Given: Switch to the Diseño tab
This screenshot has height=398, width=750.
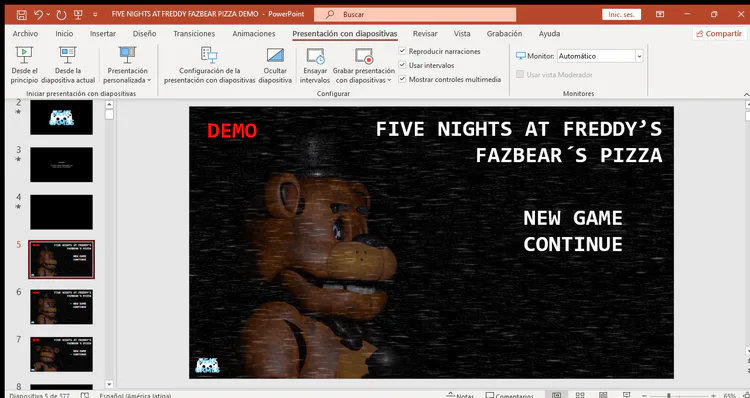Looking at the screenshot, I should coord(144,33).
